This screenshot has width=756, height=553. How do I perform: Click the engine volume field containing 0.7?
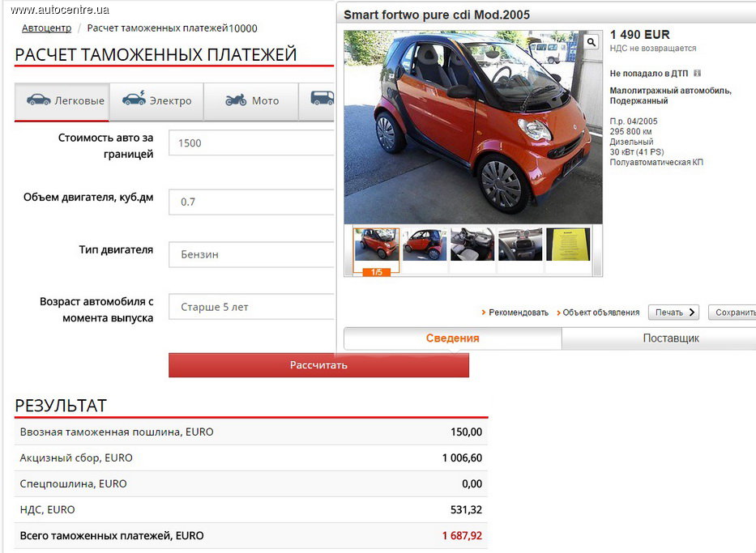pyautogui.click(x=251, y=202)
